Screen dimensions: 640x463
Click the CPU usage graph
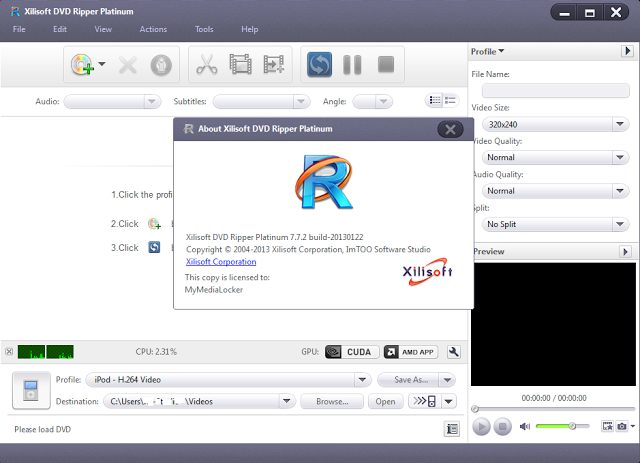46,352
